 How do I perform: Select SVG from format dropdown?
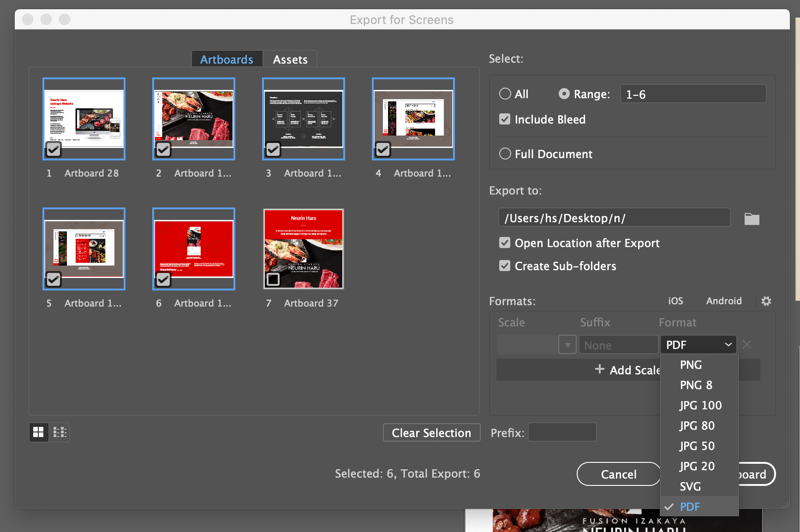point(690,487)
